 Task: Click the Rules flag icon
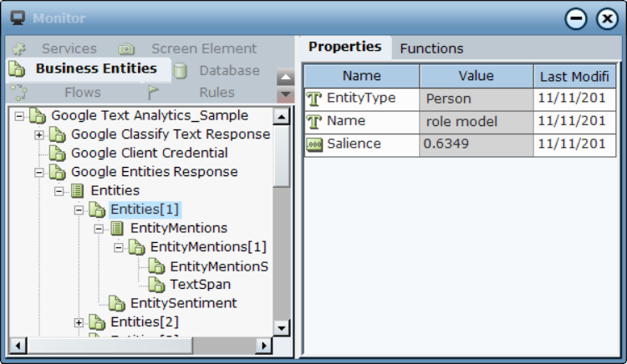coord(154,93)
